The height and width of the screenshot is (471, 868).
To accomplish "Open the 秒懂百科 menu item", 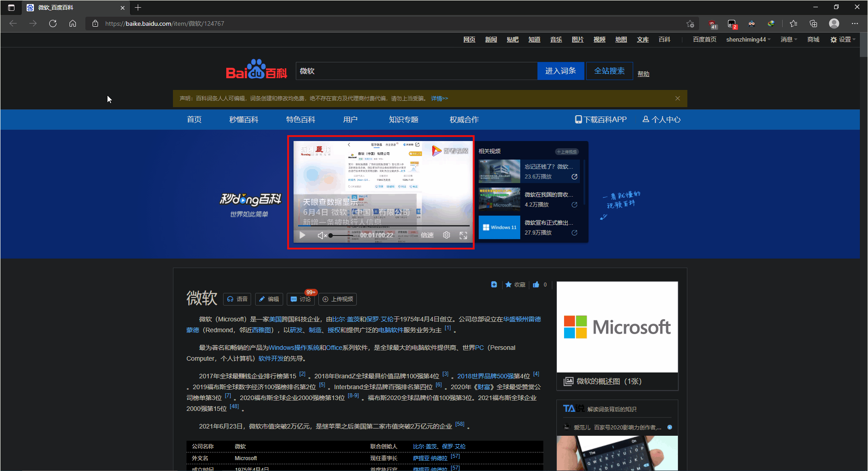I will click(x=243, y=119).
